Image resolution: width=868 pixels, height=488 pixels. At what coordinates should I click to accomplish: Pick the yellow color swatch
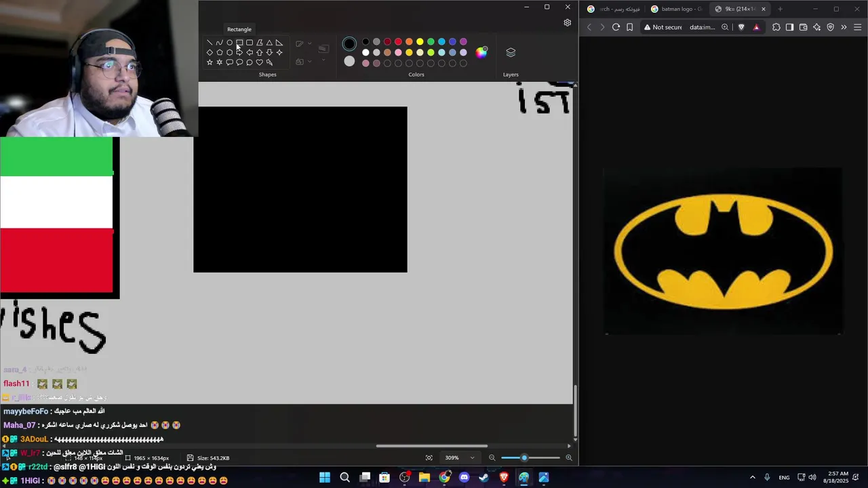[x=420, y=42]
